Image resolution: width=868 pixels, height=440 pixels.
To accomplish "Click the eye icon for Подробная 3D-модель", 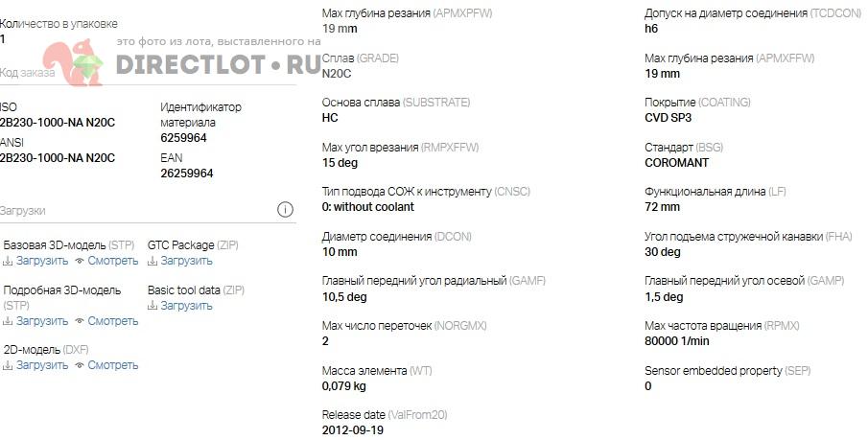I will [x=80, y=321].
